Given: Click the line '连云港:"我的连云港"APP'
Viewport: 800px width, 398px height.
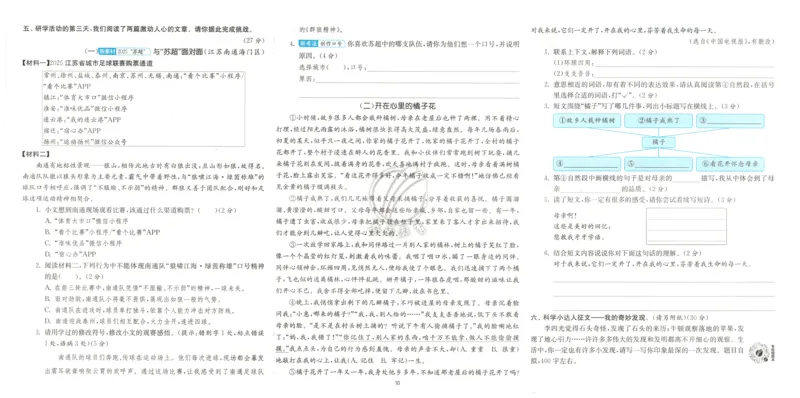Looking at the screenshot, I should coord(83,119).
